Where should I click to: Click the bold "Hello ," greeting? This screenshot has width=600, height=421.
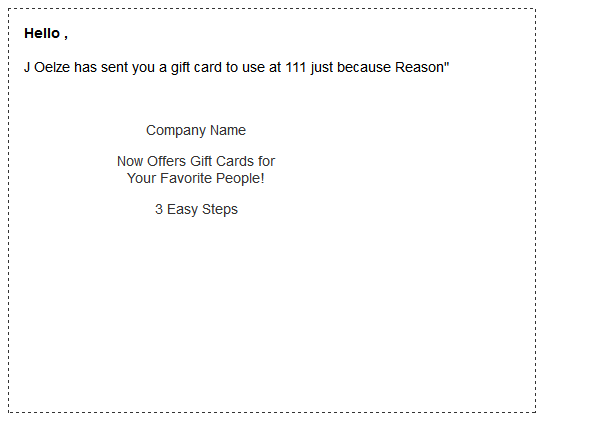point(46,33)
